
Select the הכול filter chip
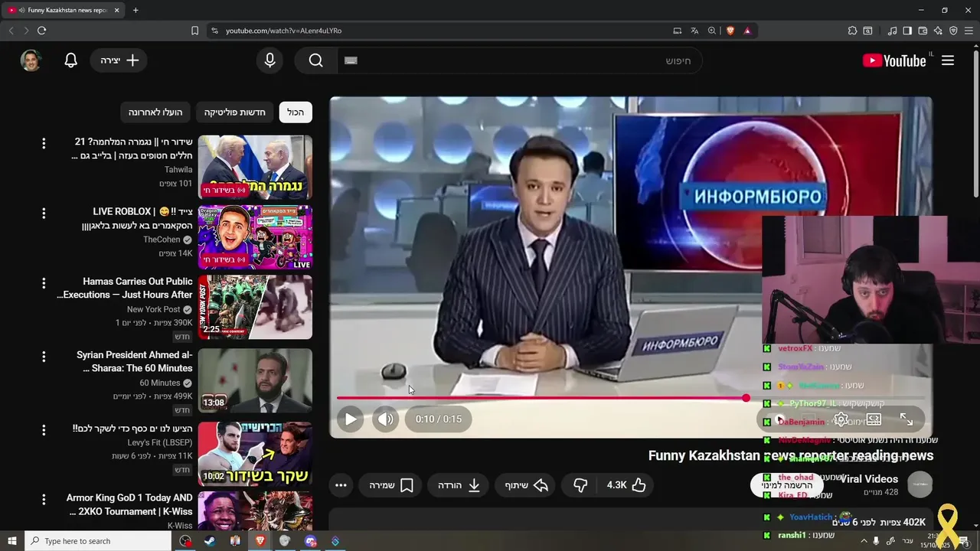pyautogui.click(x=296, y=112)
